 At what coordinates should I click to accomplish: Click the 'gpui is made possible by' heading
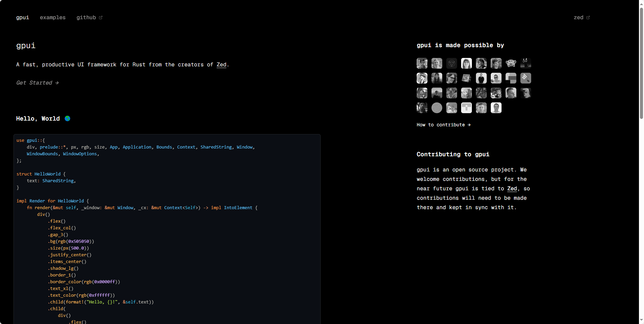pyautogui.click(x=460, y=45)
